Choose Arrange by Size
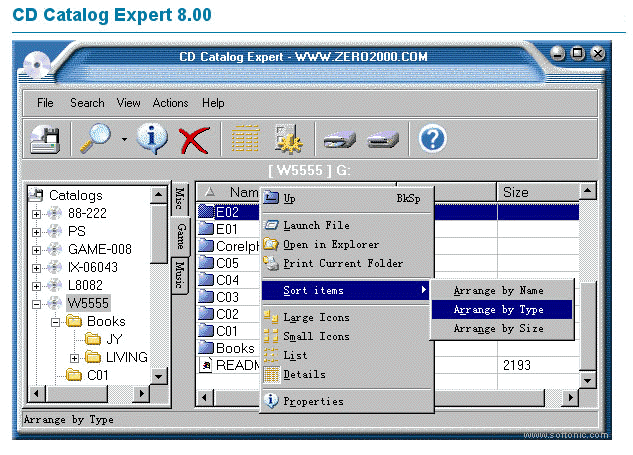 tap(502, 328)
